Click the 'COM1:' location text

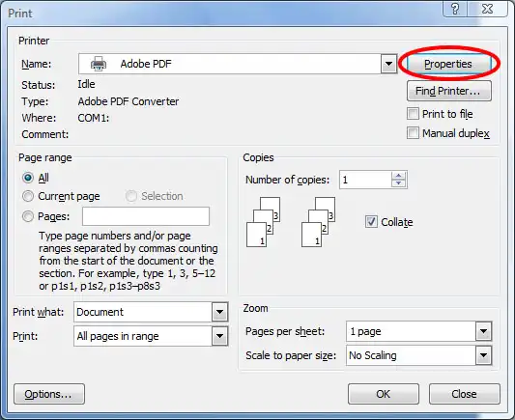[x=94, y=118]
